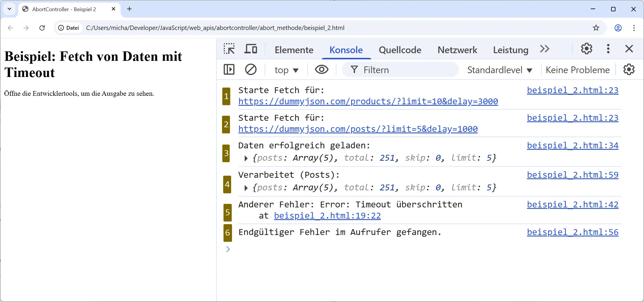
Task: Focus the Filtern console filter field
Action: (x=400, y=70)
